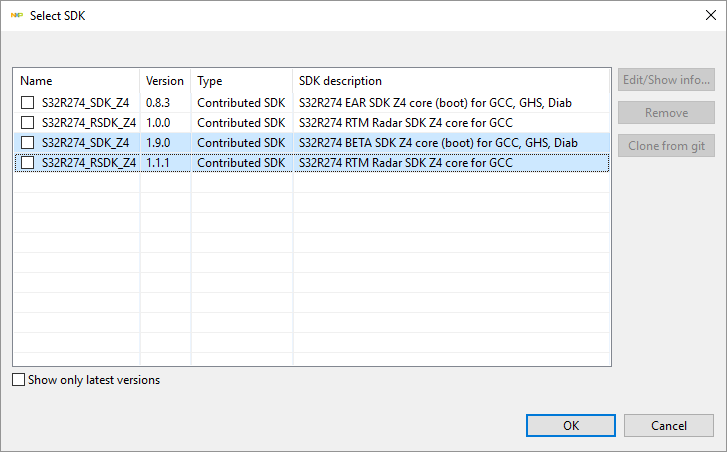The width and height of the screenshot is (727, 452).
Task: Click the SDK description column header
Action: click(450, 81)
